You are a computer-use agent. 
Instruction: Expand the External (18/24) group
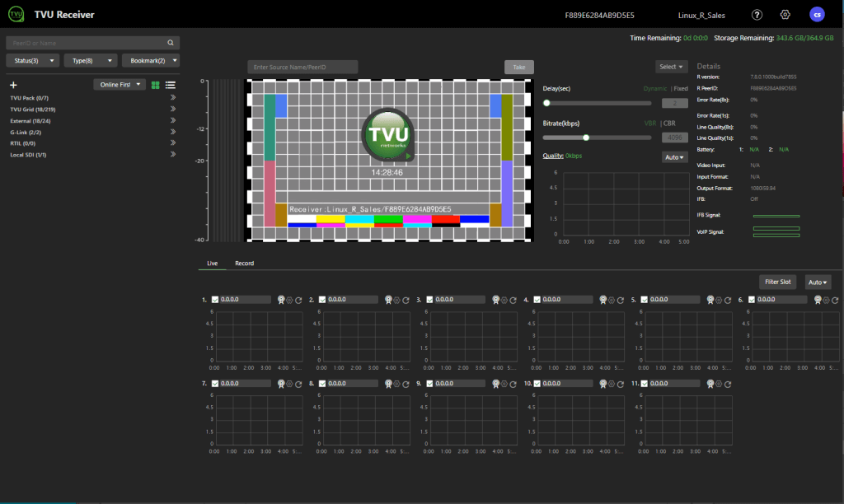173,120
